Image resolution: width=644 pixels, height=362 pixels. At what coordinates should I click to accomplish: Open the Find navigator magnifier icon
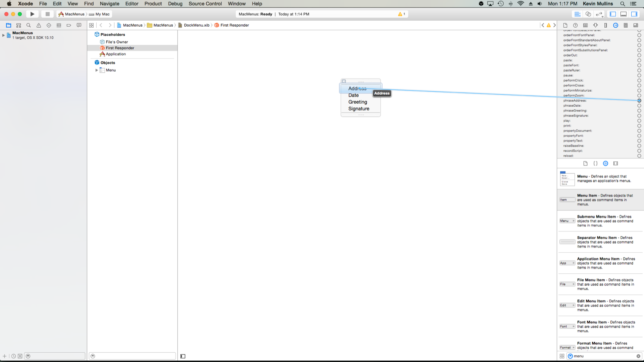(x=28, y=25)
